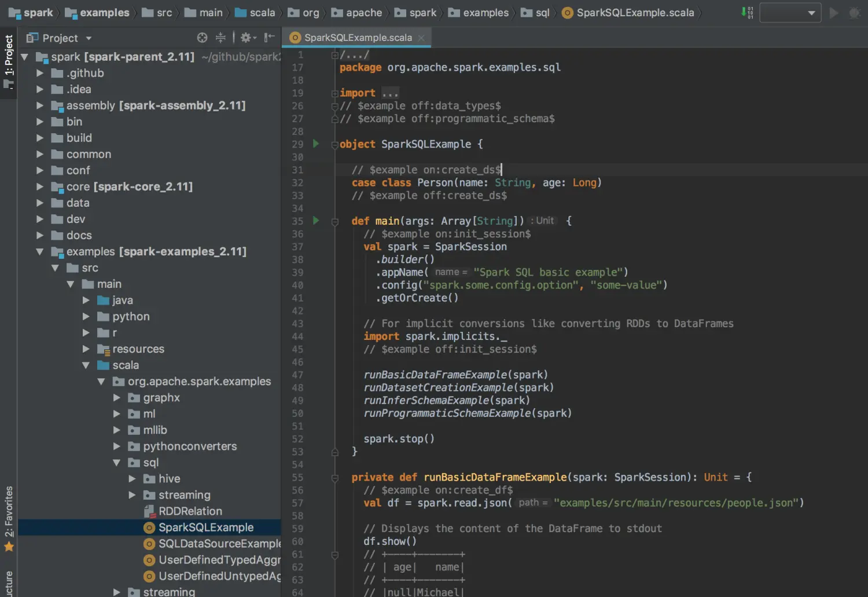Collapse the scala source folder
The image size is (868, 597).
click(x=86, y=365)
